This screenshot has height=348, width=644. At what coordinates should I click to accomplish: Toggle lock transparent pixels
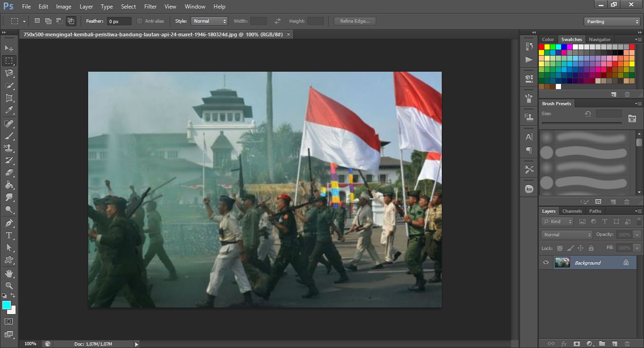tap(560, 248)
